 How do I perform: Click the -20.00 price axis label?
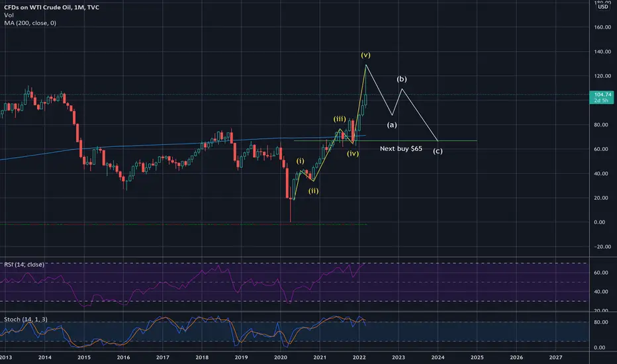pyautogui.click(x=602, y=247)
